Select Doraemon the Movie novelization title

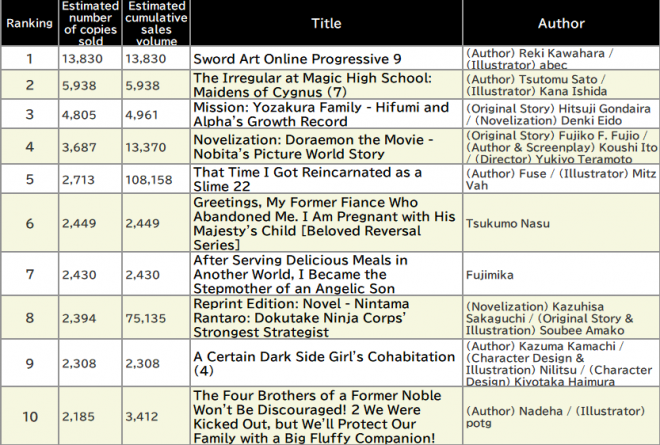pos(313,147)
